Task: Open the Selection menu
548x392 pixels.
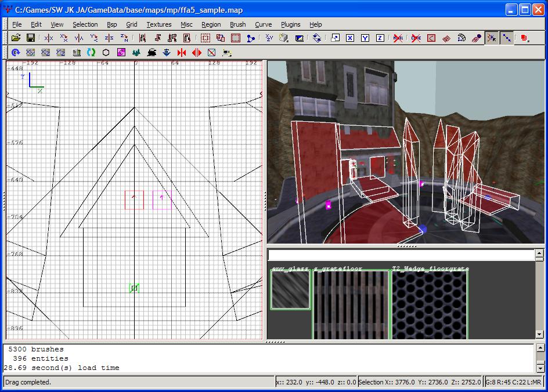Action: 85,24
